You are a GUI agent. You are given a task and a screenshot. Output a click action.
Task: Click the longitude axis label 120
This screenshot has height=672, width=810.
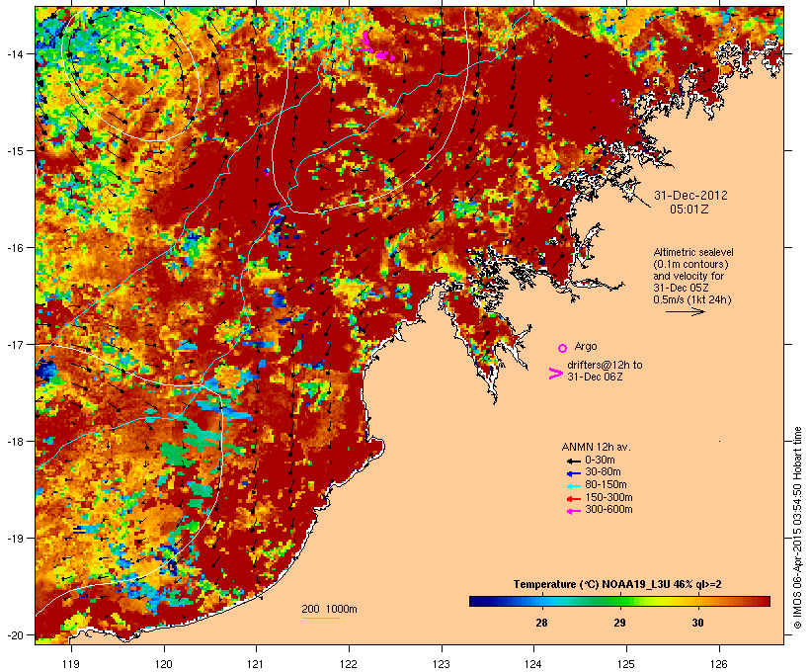pos(164,664)
